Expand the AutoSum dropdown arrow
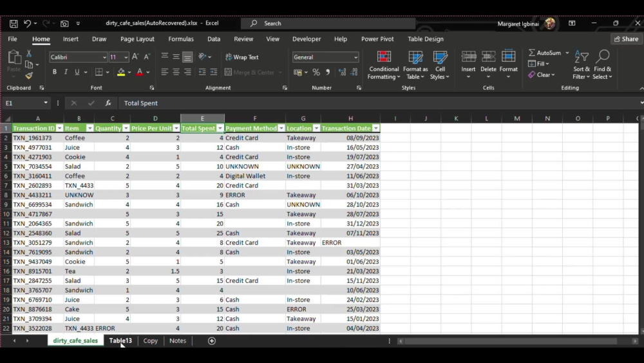 pyautogui.click(x=567, y=53)
